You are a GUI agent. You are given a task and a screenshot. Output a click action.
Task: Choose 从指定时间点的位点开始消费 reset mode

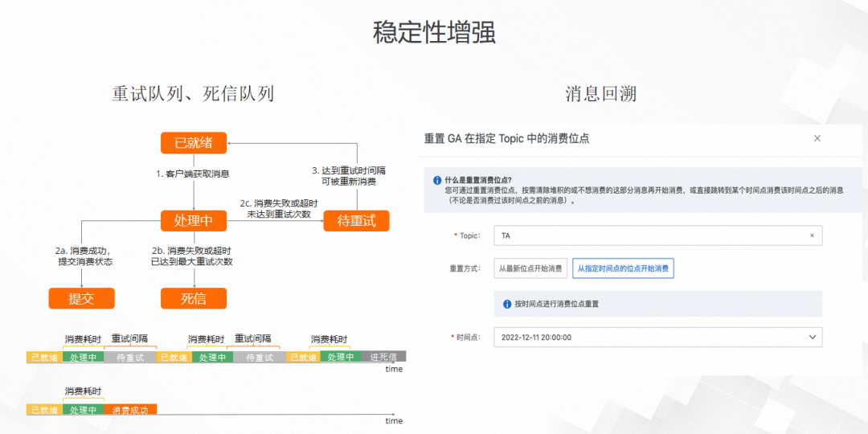pyautogui.click(x=623, y=268)
